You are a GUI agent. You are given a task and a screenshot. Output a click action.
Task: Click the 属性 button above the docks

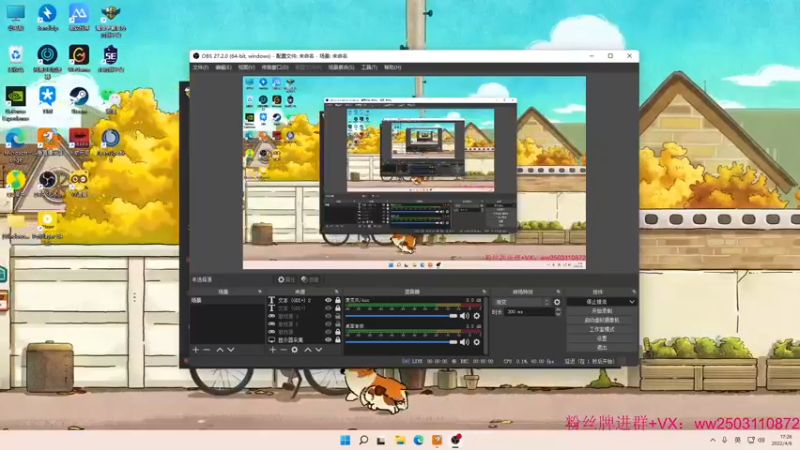[286, 280]
